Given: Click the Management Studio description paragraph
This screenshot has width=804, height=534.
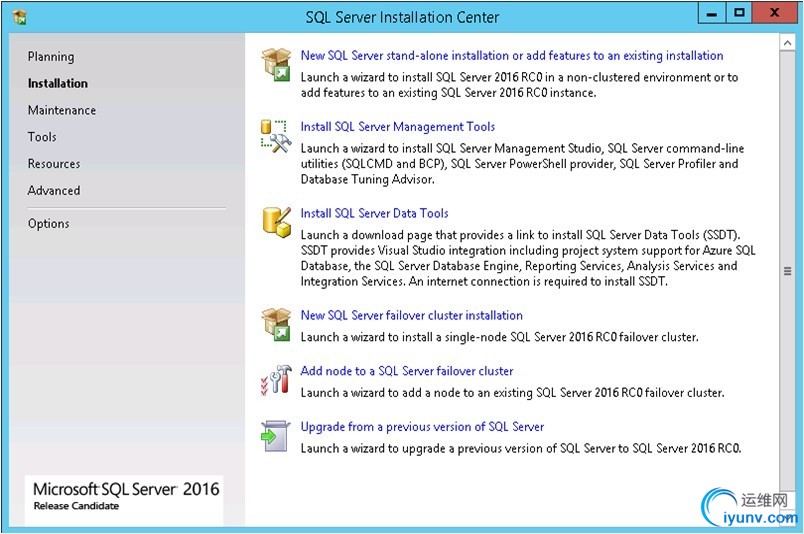Looking at the screenshot, I should pyautogui.click(x=522, y=164).
